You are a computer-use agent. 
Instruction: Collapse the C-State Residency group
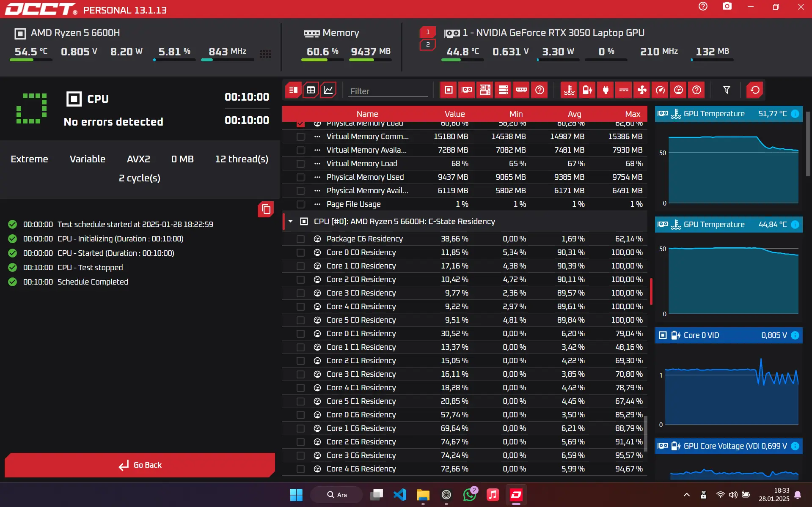(290, 222)
